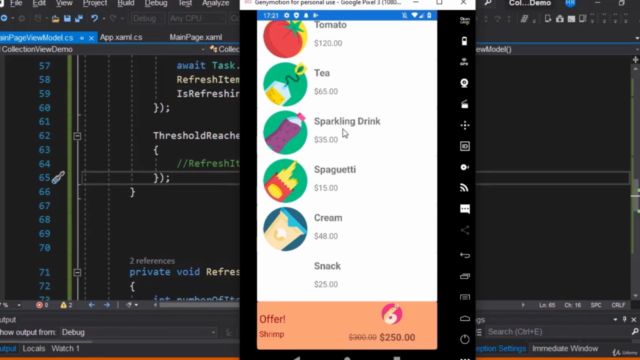
Task: Click the errors count indicator
Action: point(42,305)
